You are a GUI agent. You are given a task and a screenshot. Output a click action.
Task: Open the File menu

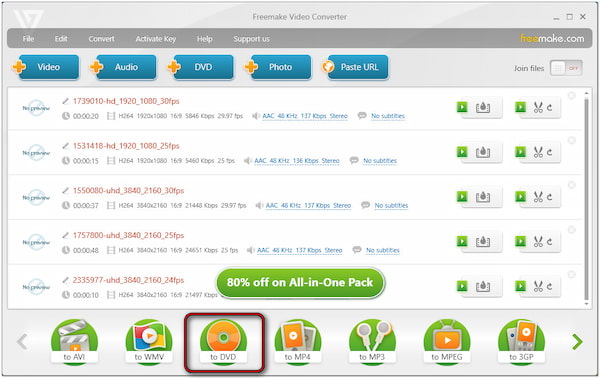[x=28, y=39]
